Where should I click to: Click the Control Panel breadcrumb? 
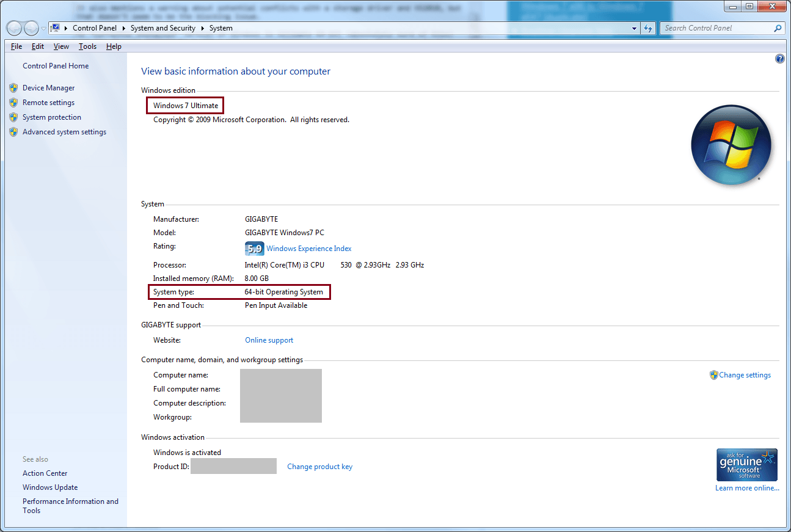coord(95,28)
